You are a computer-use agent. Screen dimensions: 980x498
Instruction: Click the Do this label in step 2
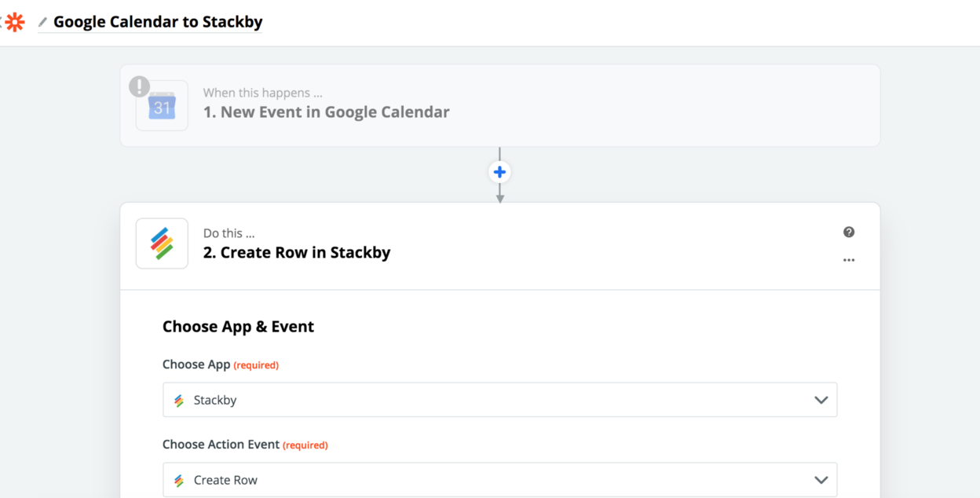coord(229,233)
